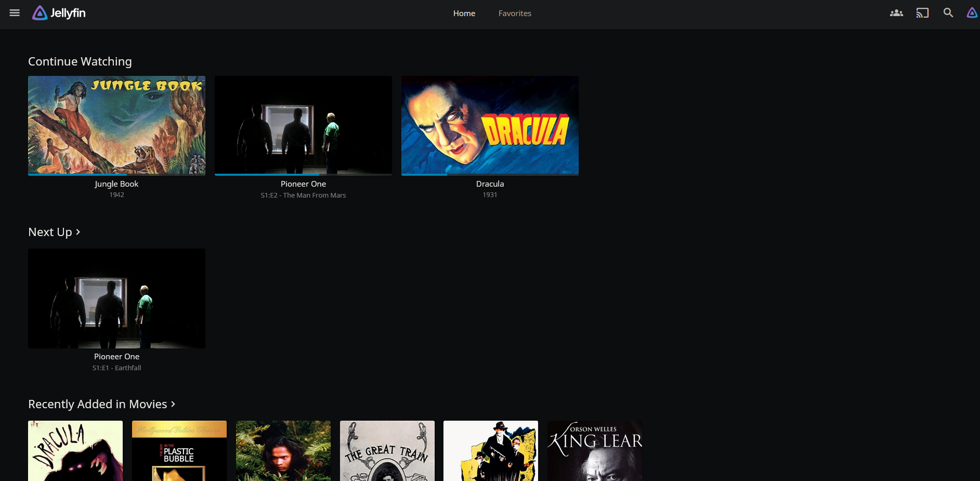Screen dimensions: 980x481
Task: Open the Plastic Bubble movie poster
Action: (x=179, y=451)
